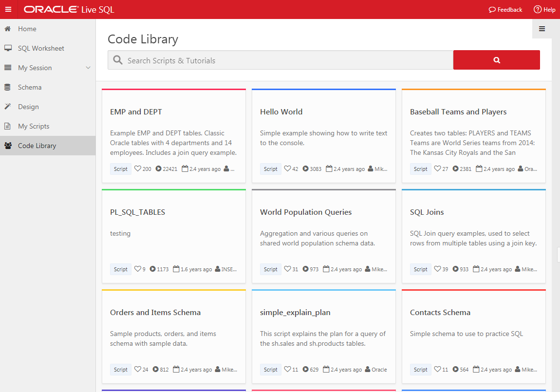Open the Hello World script

pyautogui.click(x=281, y=112)
